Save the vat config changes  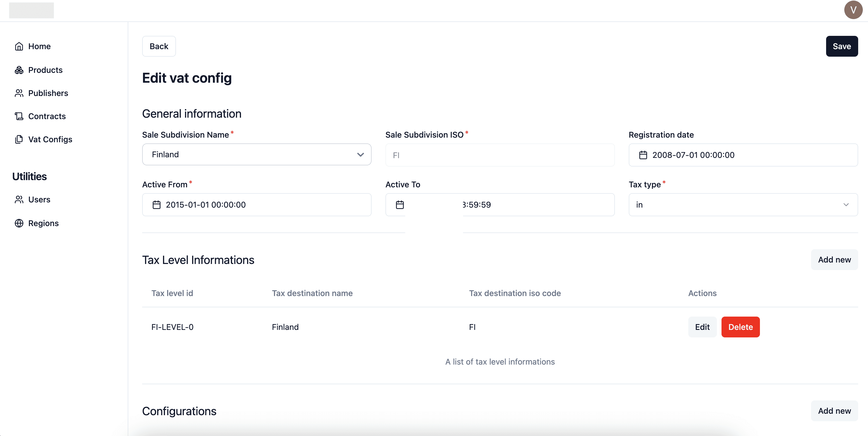[x=842, y=46]
